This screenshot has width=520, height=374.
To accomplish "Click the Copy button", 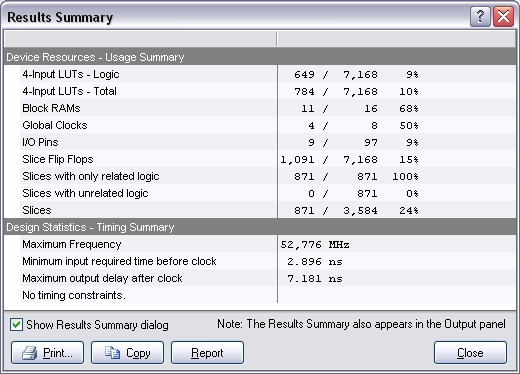I will coord(127,352).
